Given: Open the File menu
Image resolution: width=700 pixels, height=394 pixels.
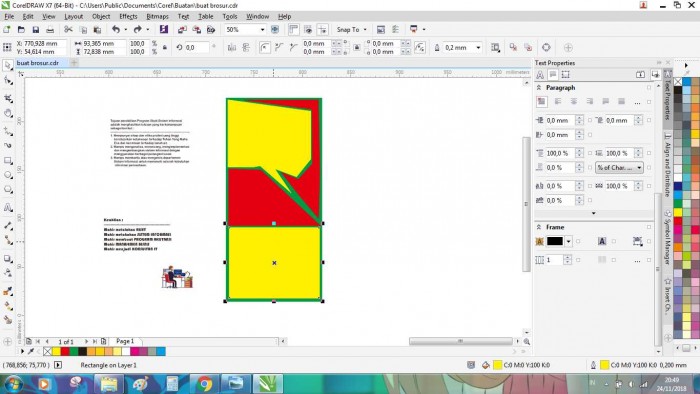Looking at the screenshot, I should click(x=9, y=17).
